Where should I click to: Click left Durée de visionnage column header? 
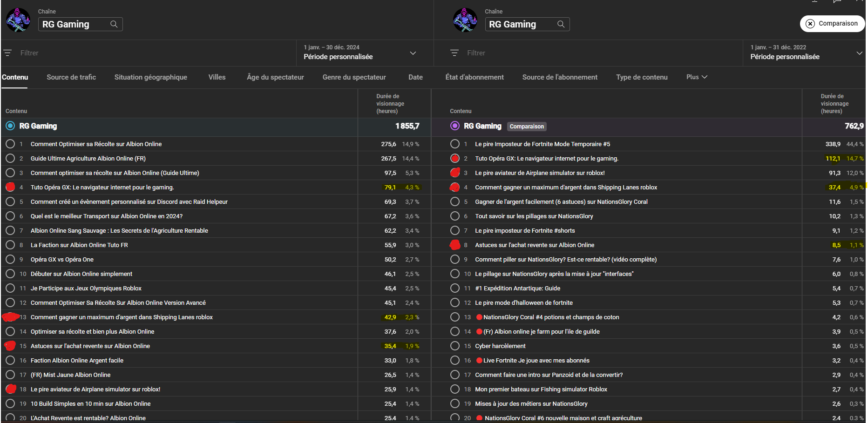(x=390, y=104)
